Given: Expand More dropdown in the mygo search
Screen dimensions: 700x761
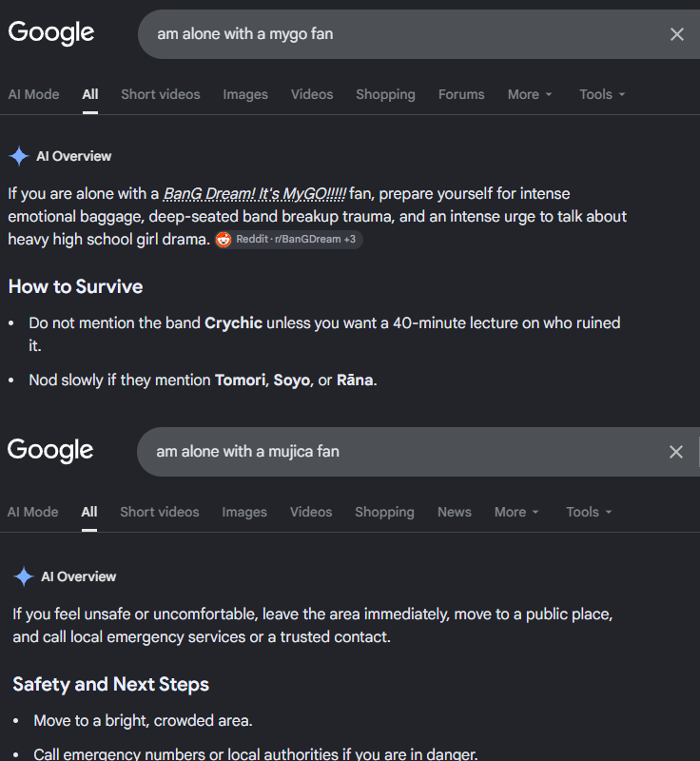Looking at the screenshot, I should (x=530, y=94).
